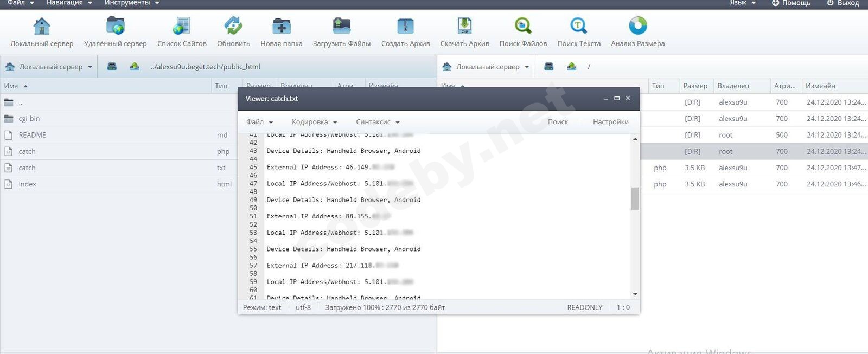Screen dimensions: 868x354
Task: Click the right panel drive icon
Action: tap(549, 67)
